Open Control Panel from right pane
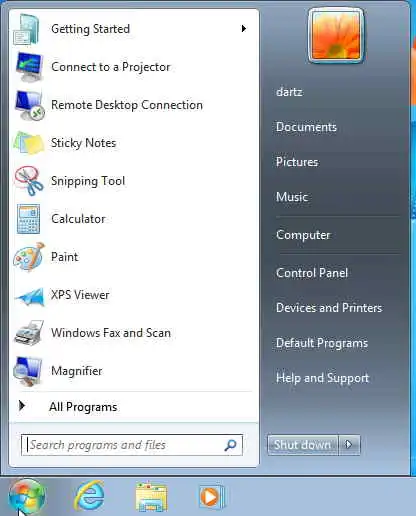The image size is (416, 516). point(312,273)
